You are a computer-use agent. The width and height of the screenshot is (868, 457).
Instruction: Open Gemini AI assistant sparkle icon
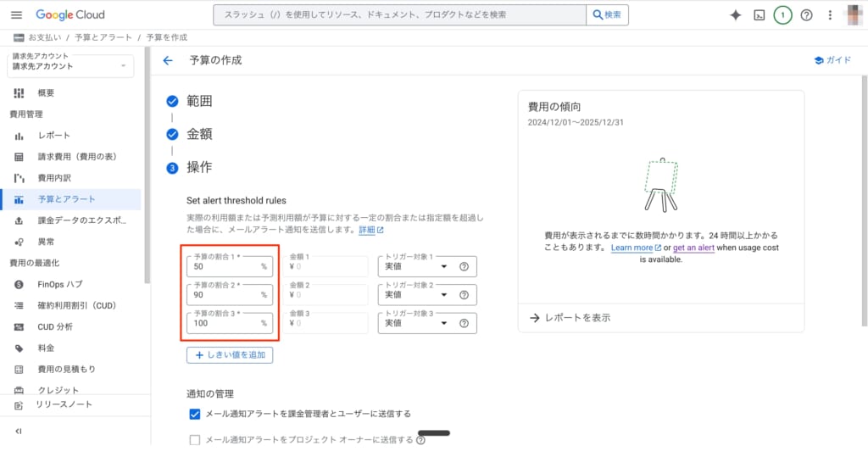pyautogui.click(x=735, y=15)
